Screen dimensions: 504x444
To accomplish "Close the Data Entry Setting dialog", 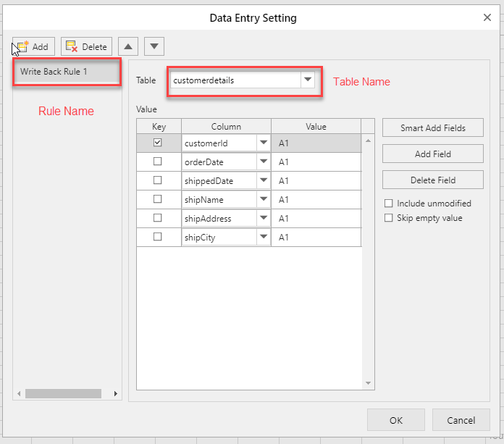I will click(486, 17).
